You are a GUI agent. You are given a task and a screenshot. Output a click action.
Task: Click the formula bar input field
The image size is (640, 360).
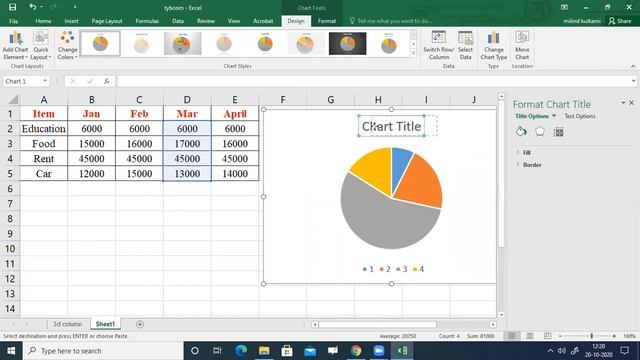(x=373, y=81)
